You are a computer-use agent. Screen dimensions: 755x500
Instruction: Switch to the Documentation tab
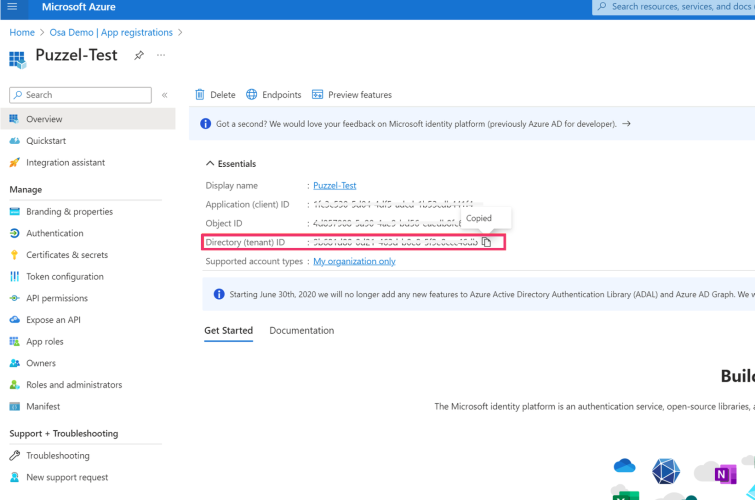(301, 330)
